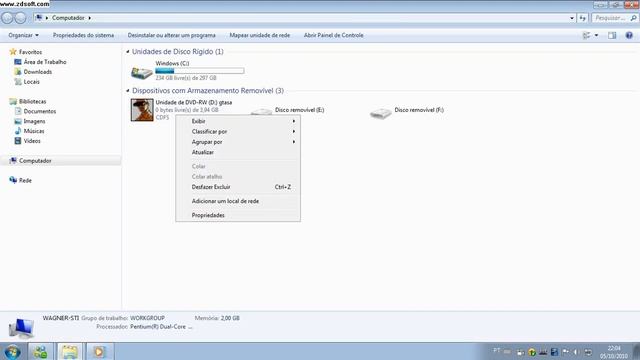This screenshot has width=640, height=360.
Task: Choose Atualizar in context menu
Action: click(238, 152)
